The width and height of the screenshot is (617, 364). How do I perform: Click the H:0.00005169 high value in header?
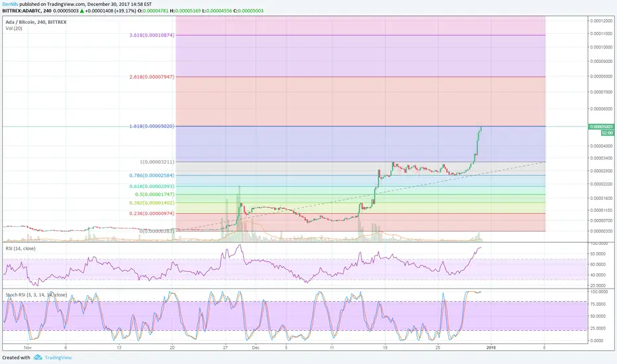point(185,11)
